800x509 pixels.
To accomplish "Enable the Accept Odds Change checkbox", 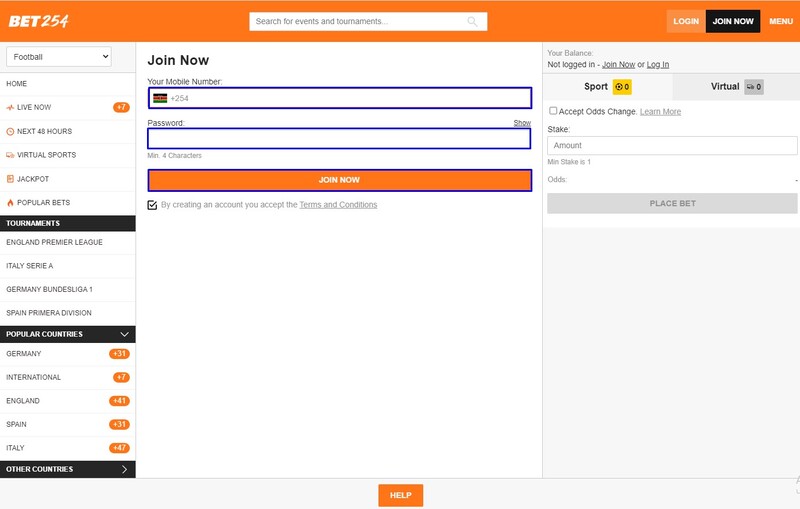I will [x=553, y=111].
